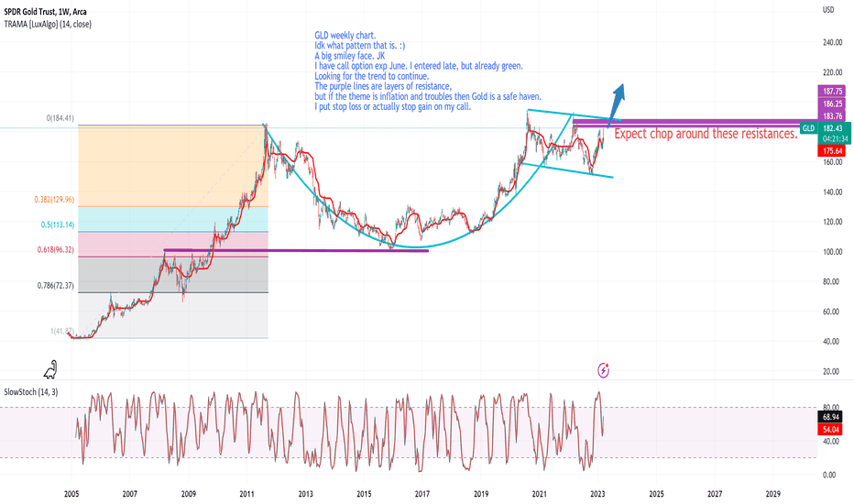Click the red 175.64 price label

point(832,151)
